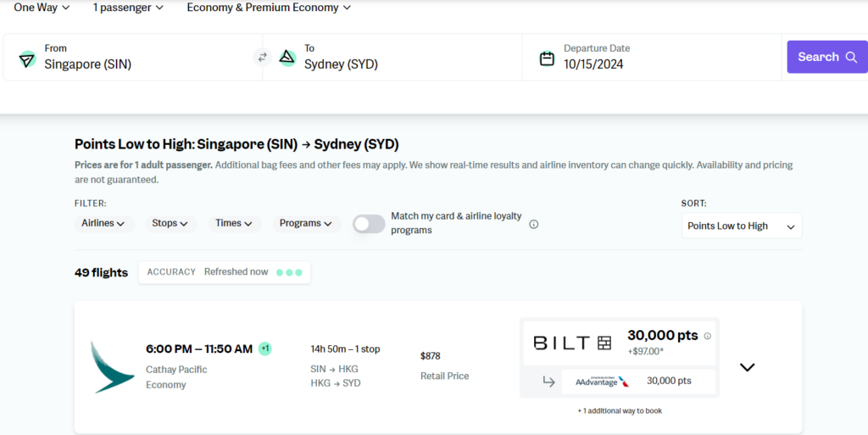Viewport: 868px width, 435px height.
Task: Click the 'Refreshed now' accuracy text
Action: [x=236, y=271]
